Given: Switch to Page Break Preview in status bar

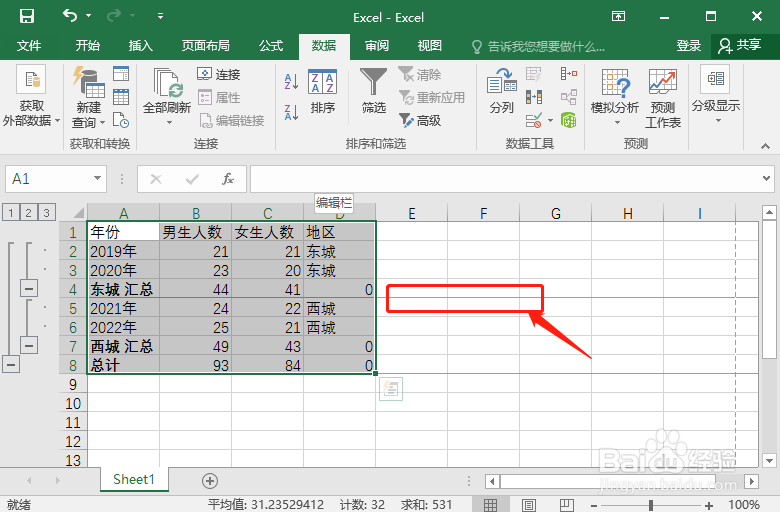Looking at the screenshot, I should 567,505.
